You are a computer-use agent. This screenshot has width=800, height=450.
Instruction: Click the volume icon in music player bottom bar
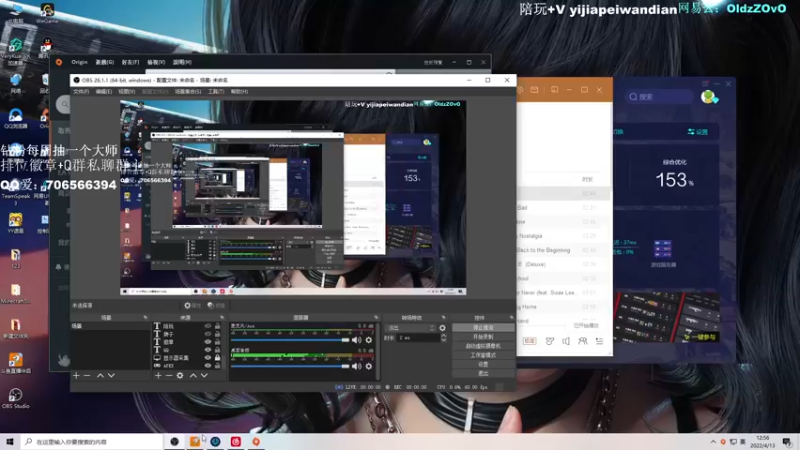click(566, 341)
